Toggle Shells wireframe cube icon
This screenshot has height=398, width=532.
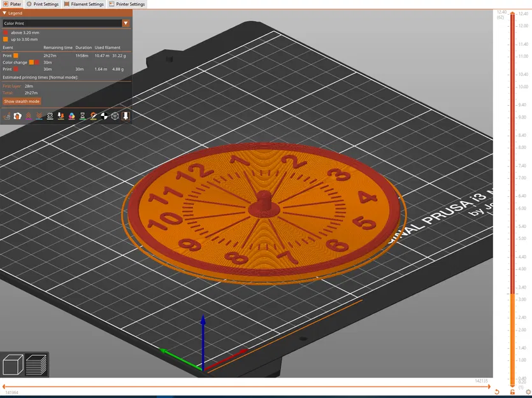115,117
